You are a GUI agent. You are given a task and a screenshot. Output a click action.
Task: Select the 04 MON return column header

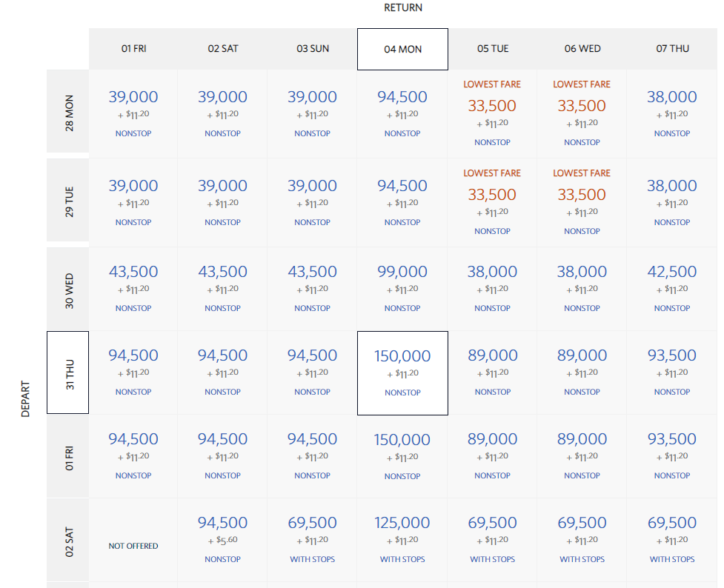click(x=402, y=49)
